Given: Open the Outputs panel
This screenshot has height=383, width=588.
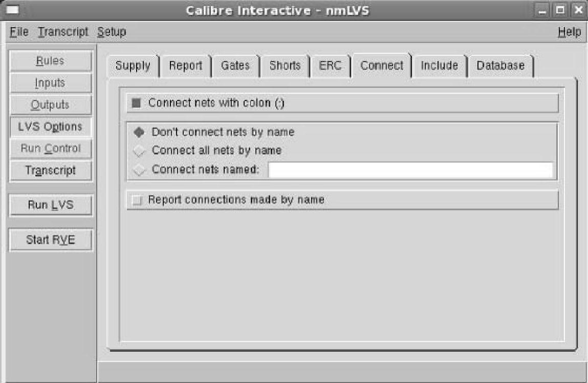Looking at the screenshot, I should tap(51, 104).
